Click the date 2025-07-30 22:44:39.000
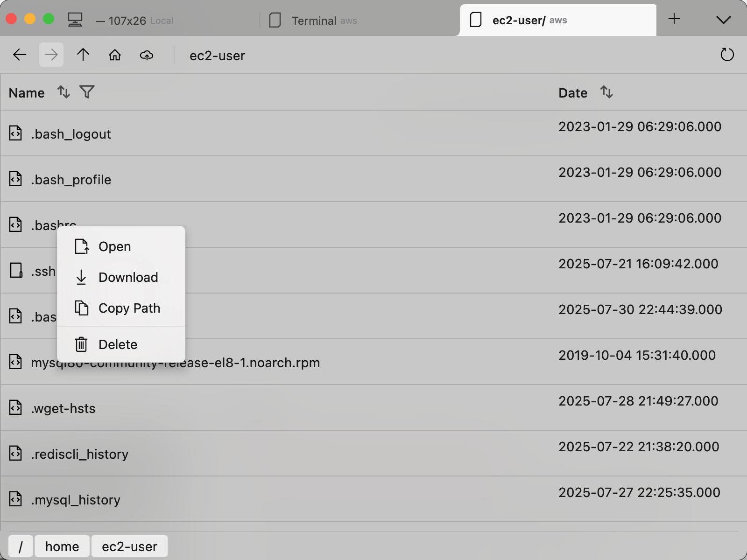The image size is (747, 560). [x=640, y=309]
